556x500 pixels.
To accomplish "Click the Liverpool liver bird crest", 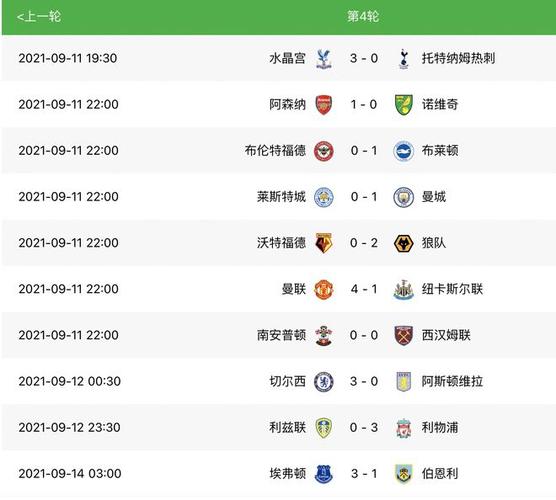I will pos(404,428).
